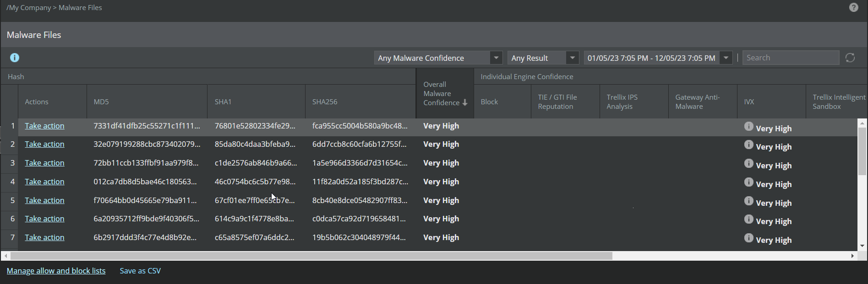Select SHA256 hash fca955cc5004b580a9bc48...

360,126
